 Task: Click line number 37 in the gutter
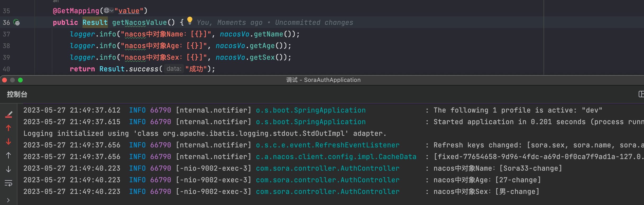click(x=6, y=34)
